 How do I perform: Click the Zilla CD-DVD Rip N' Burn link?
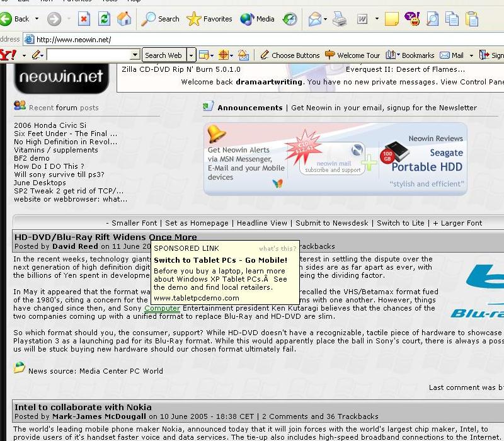click(x=181, y=69)
